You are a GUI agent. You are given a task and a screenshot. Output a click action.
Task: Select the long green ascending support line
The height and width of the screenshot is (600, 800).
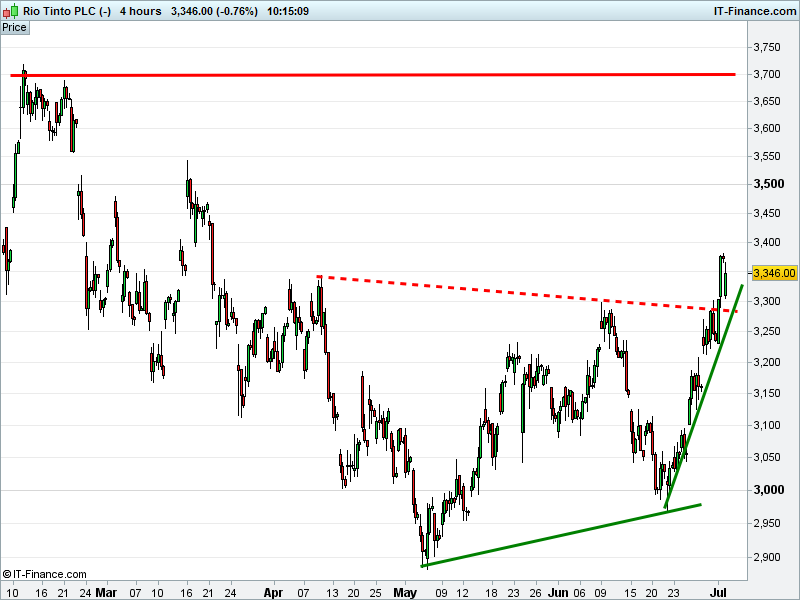point(561,535)
